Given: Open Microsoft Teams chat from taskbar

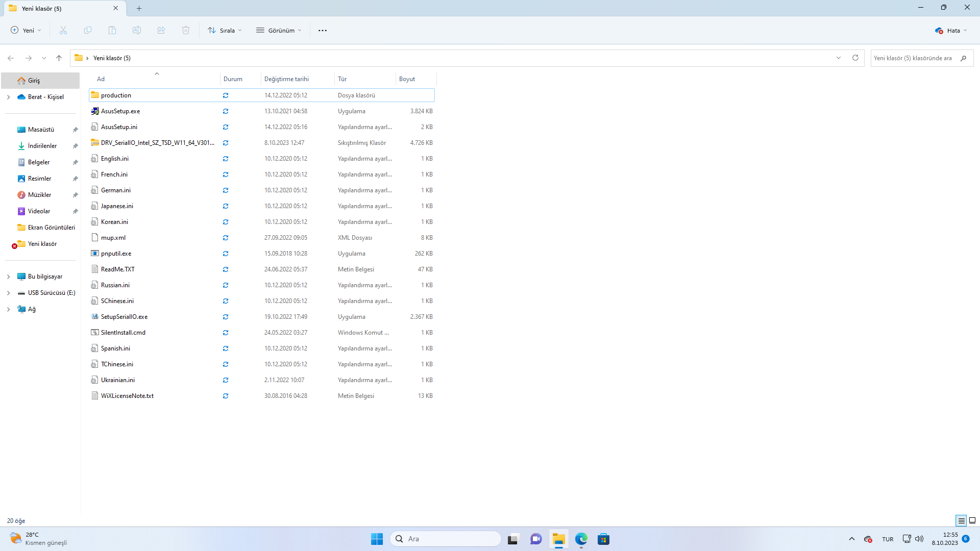Looking at the screenshot, I should [536, 539].
